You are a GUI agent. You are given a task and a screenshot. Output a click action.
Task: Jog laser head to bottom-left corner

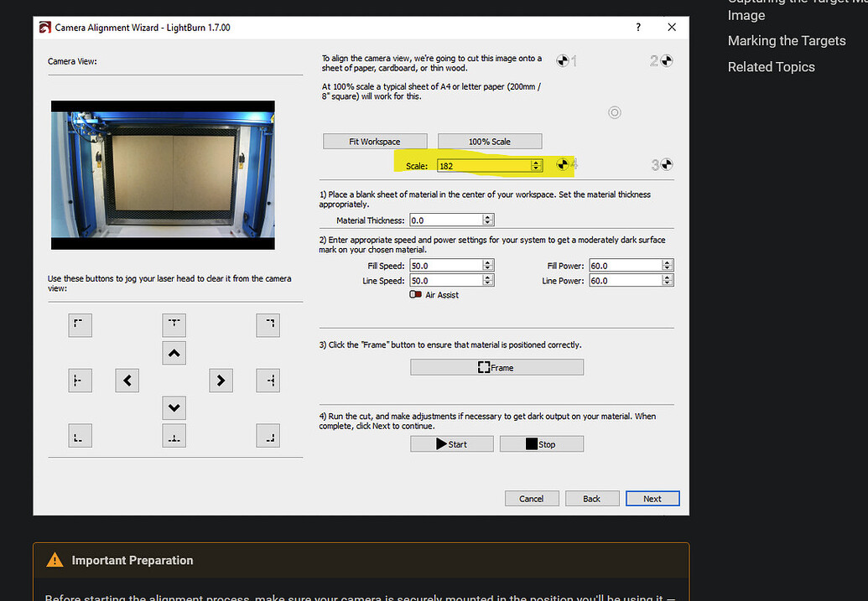click(x=81, y=436)
